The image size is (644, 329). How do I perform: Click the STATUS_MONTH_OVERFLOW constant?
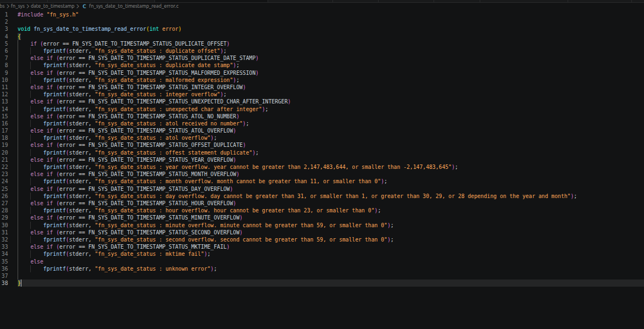click(x=162, y=174)
